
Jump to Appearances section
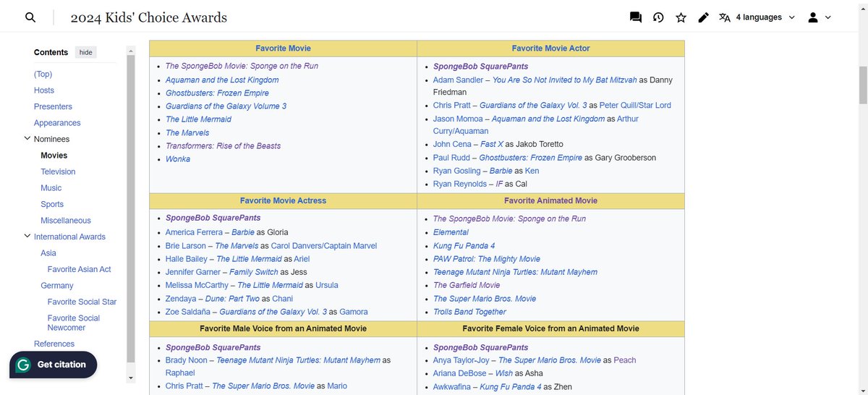57,123
